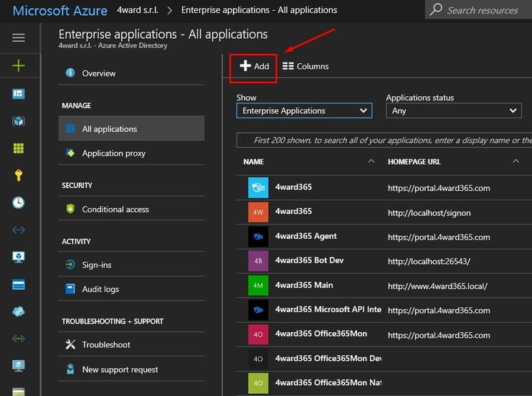Click the HOMEPAGE URL column header
532x396 pixels.
[414, 161]
